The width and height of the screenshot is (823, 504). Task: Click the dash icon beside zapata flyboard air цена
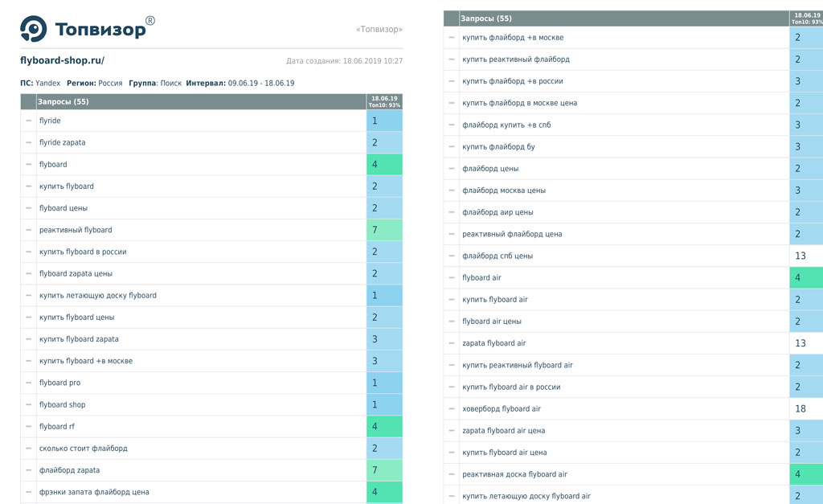[452, 431]
